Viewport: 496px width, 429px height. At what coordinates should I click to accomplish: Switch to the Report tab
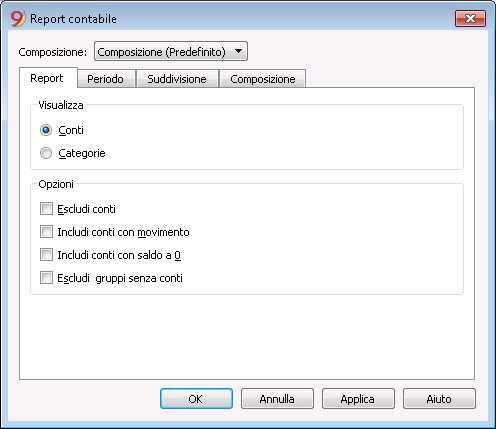pyautogui.click(x=47, y=78)
